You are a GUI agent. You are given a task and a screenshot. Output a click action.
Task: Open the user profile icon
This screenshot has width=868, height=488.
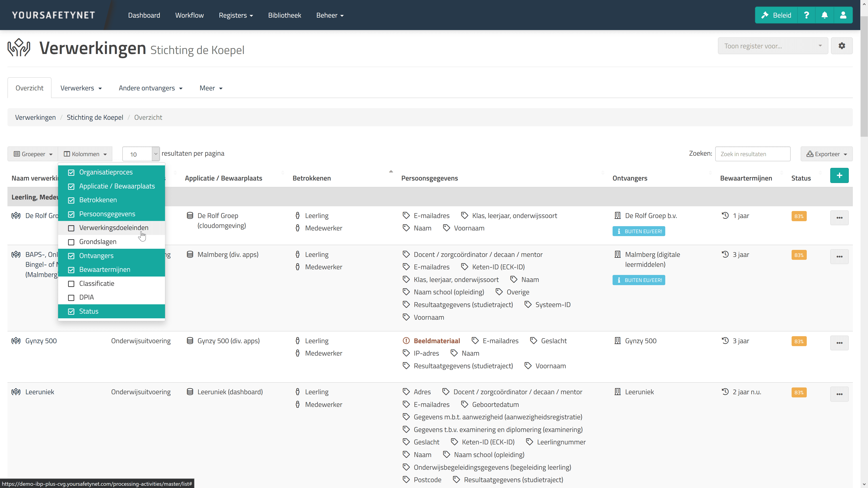point(843,15)
